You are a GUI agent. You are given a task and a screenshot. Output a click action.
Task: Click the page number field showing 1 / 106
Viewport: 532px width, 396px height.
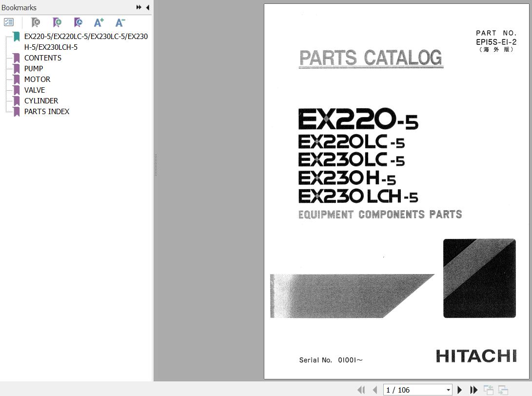418,390
